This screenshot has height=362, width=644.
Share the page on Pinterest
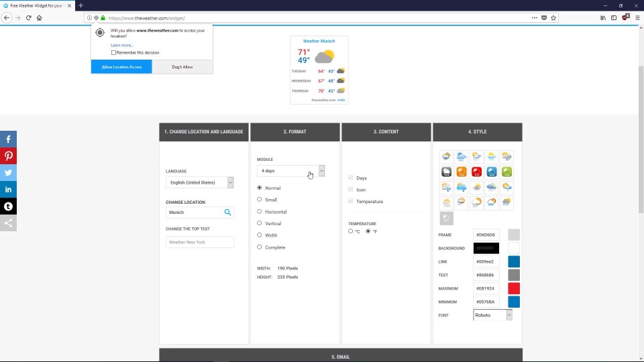(x=8, y=156)
